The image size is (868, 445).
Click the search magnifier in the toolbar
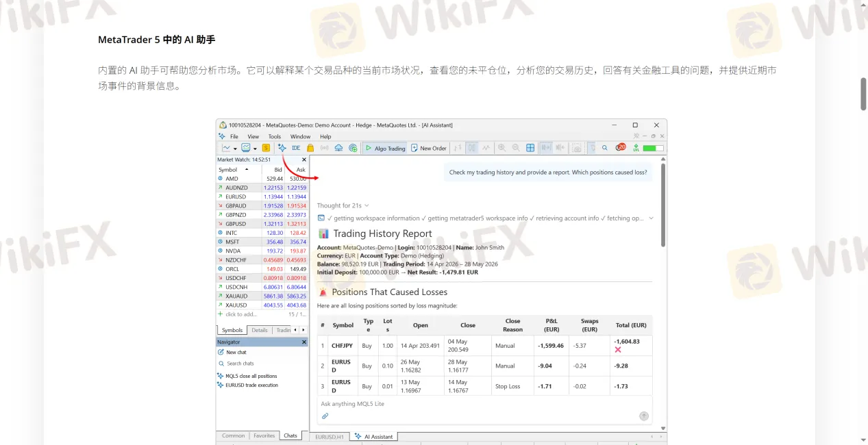click(x=605, y=148)
